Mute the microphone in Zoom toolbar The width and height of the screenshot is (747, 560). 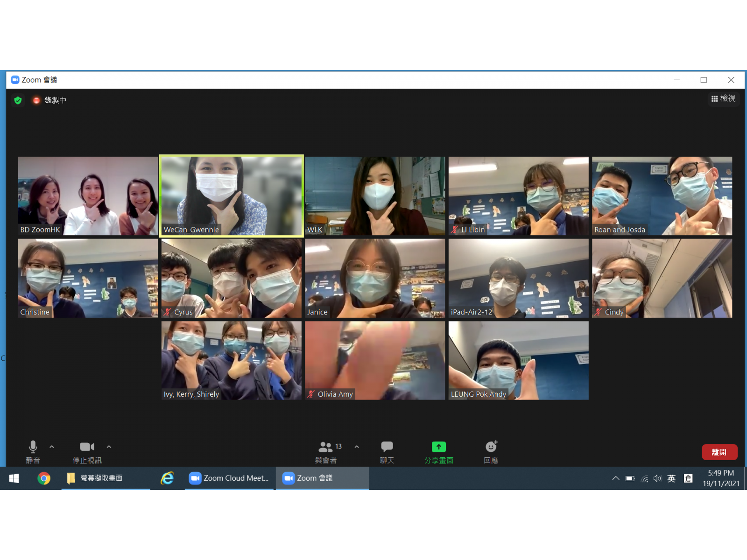click(x=33, y=447)
